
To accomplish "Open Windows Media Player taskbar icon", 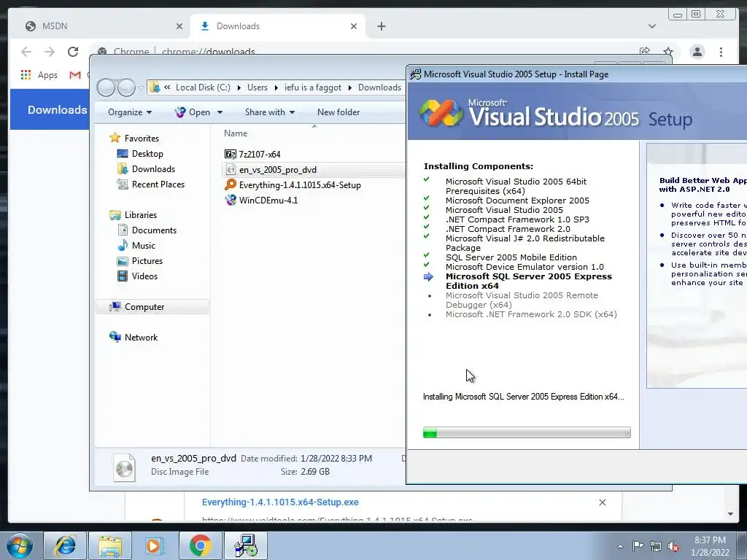I will click(155, 545).
